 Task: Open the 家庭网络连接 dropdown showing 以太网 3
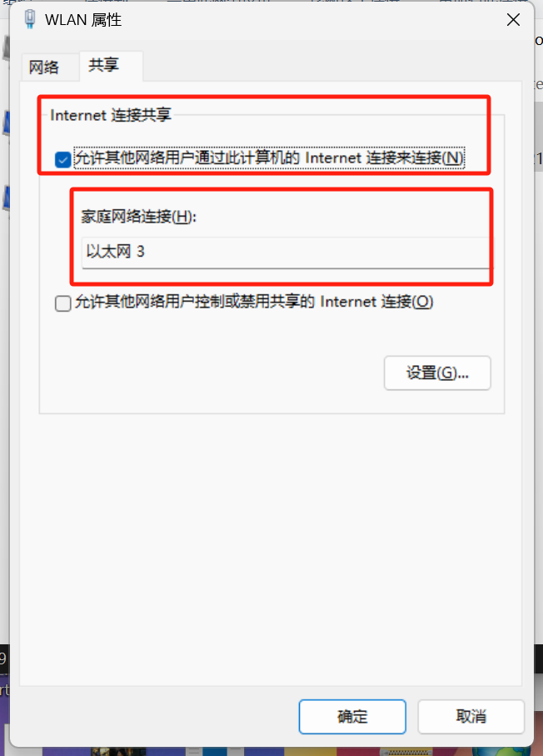[x=287, y=252]
